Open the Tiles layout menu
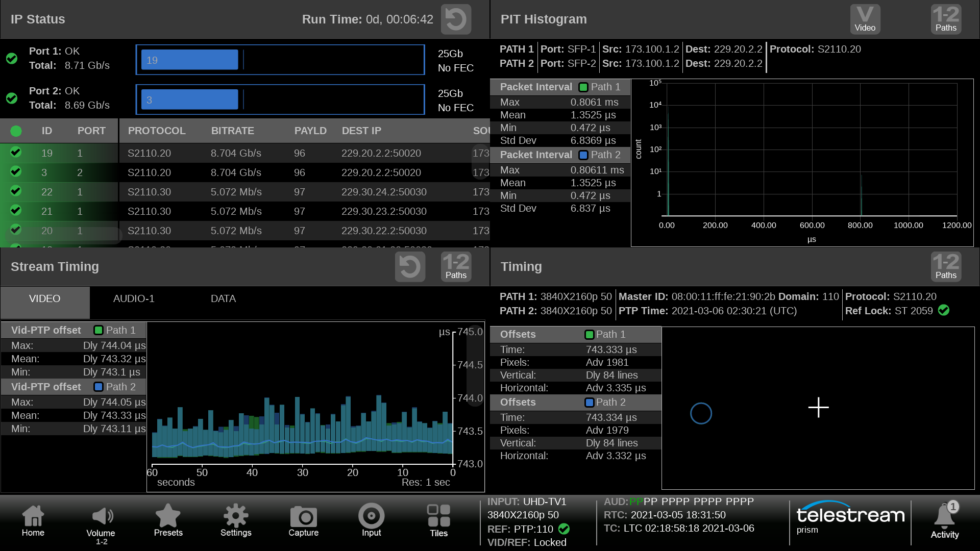This screenshot has width=980, height=551. 438,521
